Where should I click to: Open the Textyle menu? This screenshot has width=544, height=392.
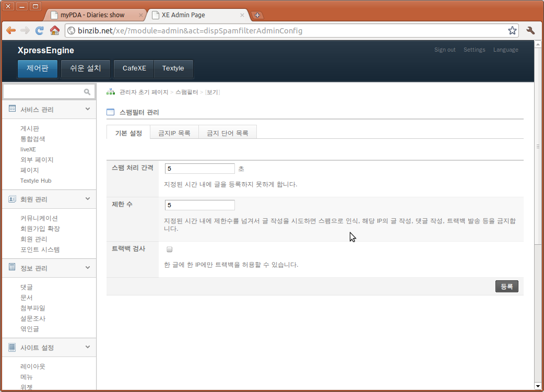click(173, 68)
